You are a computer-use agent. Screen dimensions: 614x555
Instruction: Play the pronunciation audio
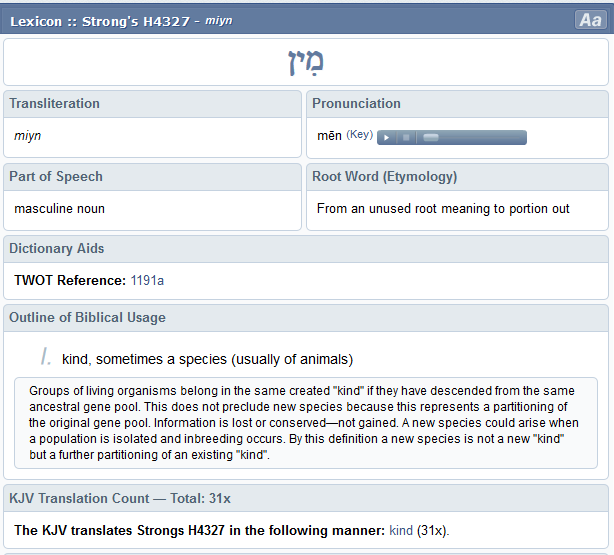pos(386,137)
